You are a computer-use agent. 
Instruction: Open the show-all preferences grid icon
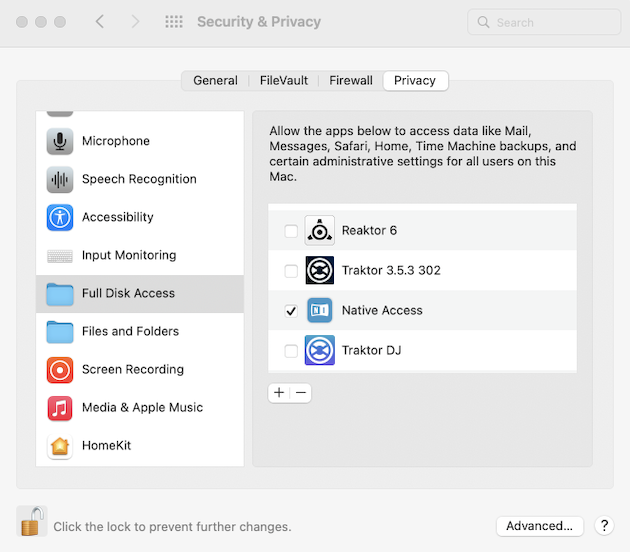(x=174, y=22)
